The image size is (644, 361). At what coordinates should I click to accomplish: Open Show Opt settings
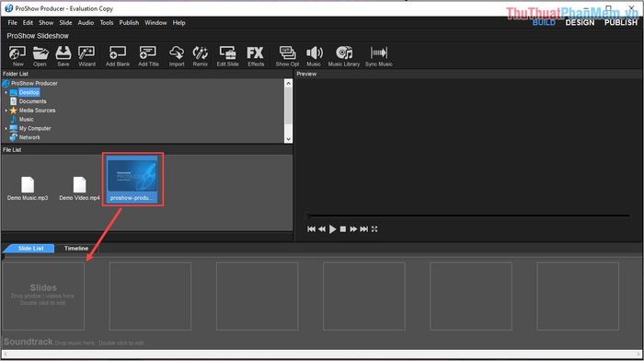coord(287,56)
